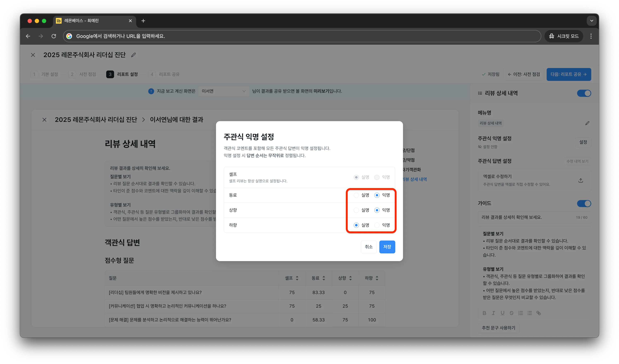Screen dimensions: 619x364
Task: Click guide title field 리뷰 결과를 상세히 확인해 보세요
Action: pos(534,217)
